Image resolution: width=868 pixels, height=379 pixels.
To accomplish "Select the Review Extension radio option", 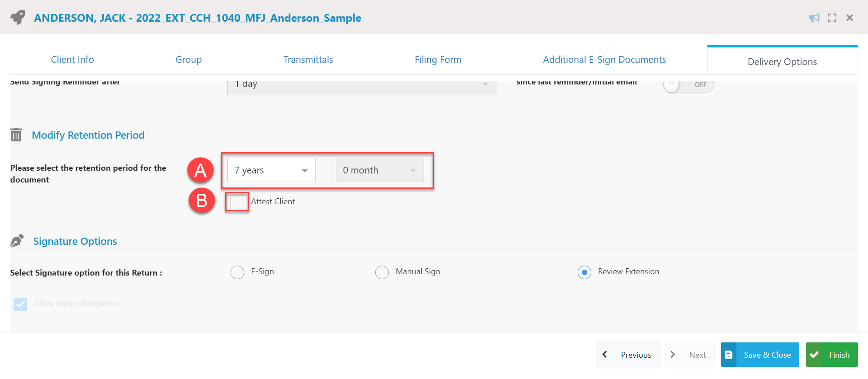I will [585, 272].
